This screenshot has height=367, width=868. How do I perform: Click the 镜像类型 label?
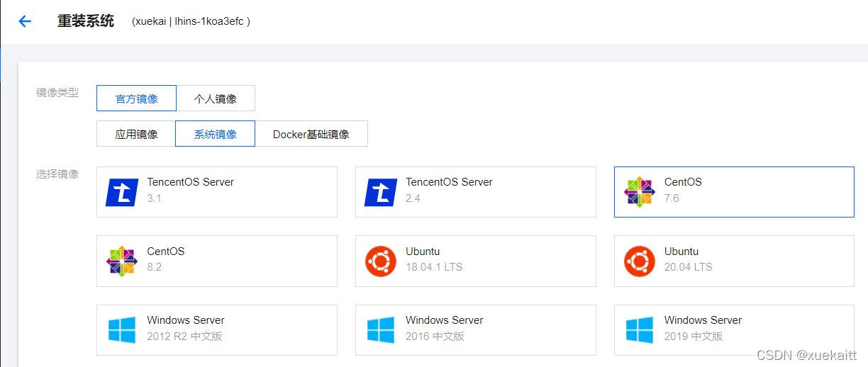tap(57, 93)
